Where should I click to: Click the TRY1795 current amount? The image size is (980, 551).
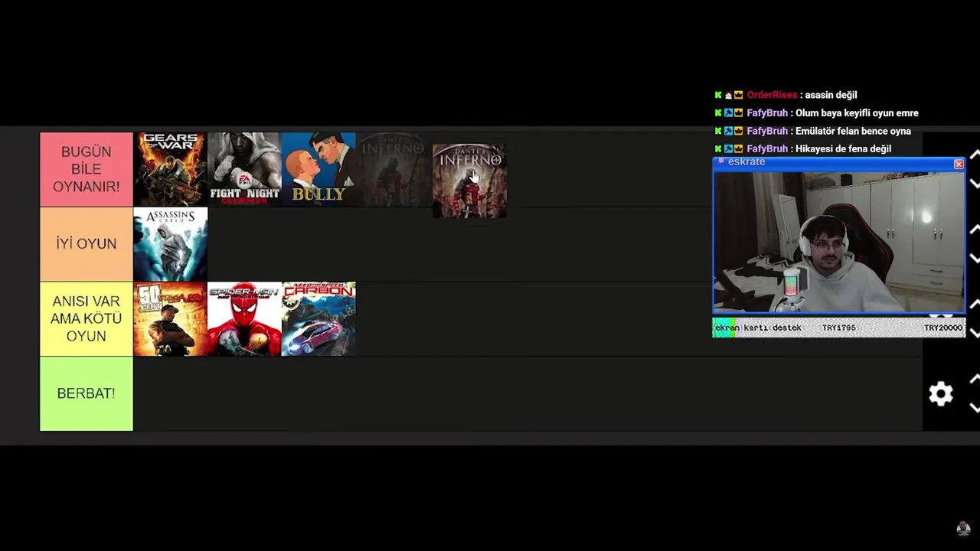838,328
